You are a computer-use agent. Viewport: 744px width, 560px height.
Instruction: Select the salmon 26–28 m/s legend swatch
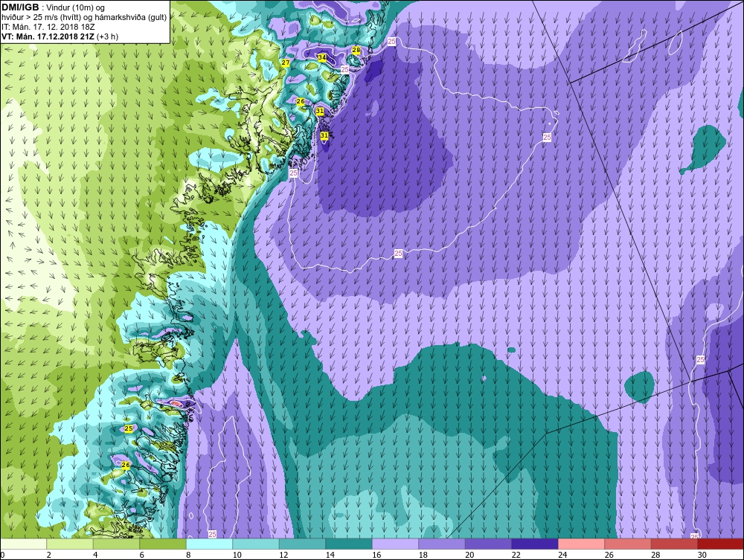[x=628, y=544]
